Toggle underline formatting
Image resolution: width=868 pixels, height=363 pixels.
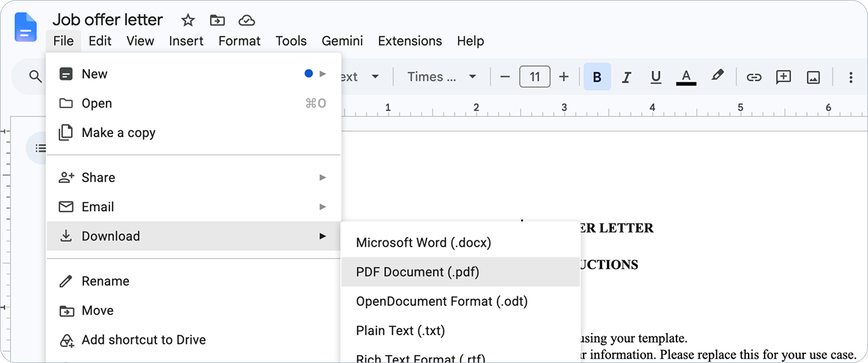(656, 77)
